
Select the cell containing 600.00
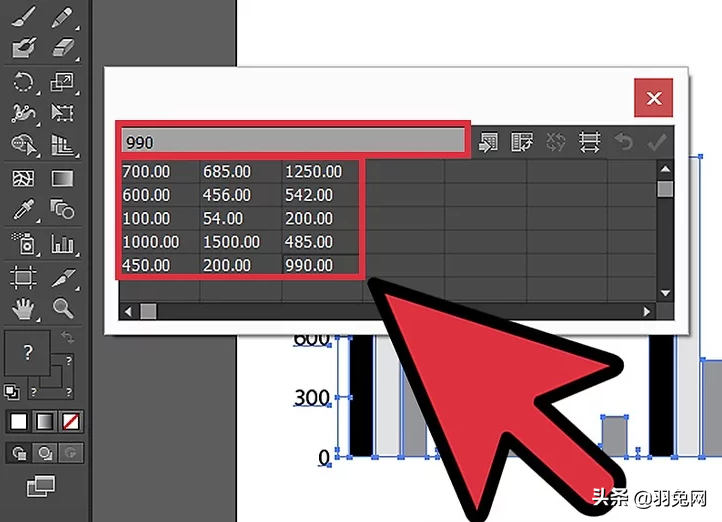[x=160, y=195]
